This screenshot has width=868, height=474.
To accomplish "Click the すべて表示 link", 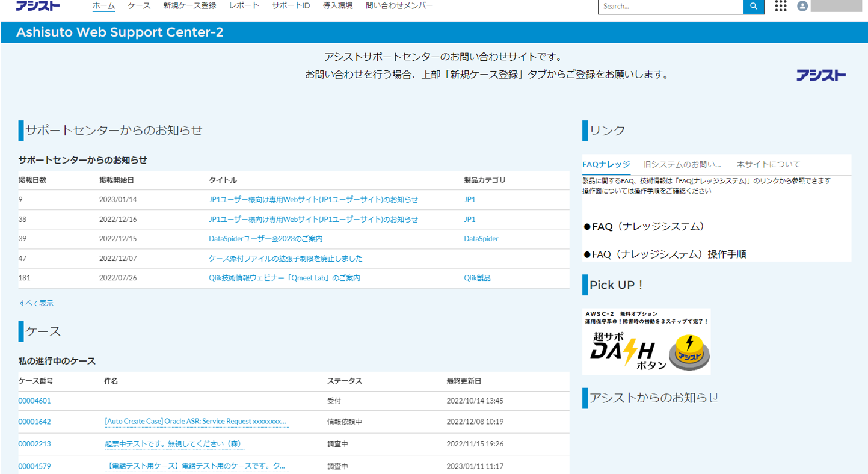I will tap(36, 303).
